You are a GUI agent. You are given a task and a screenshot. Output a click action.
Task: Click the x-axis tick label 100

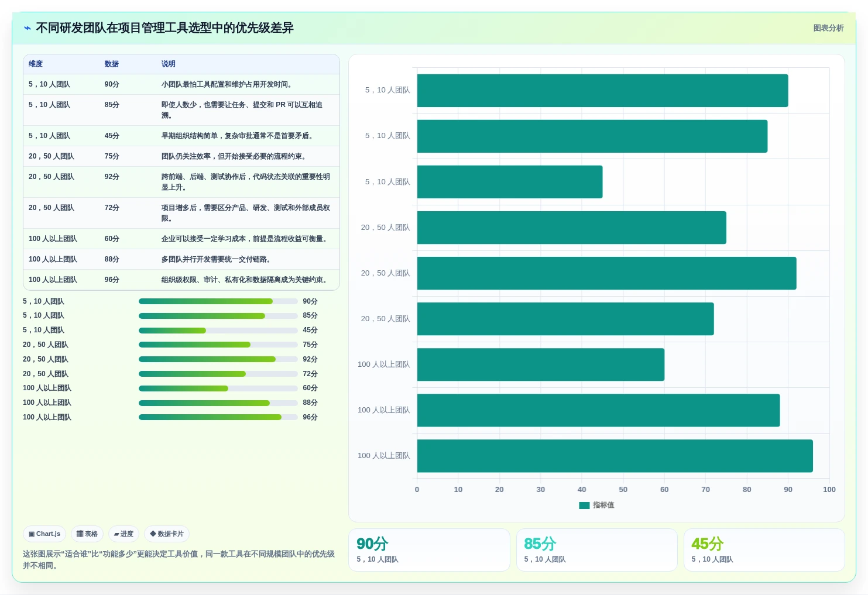click(x=829, y=490)
